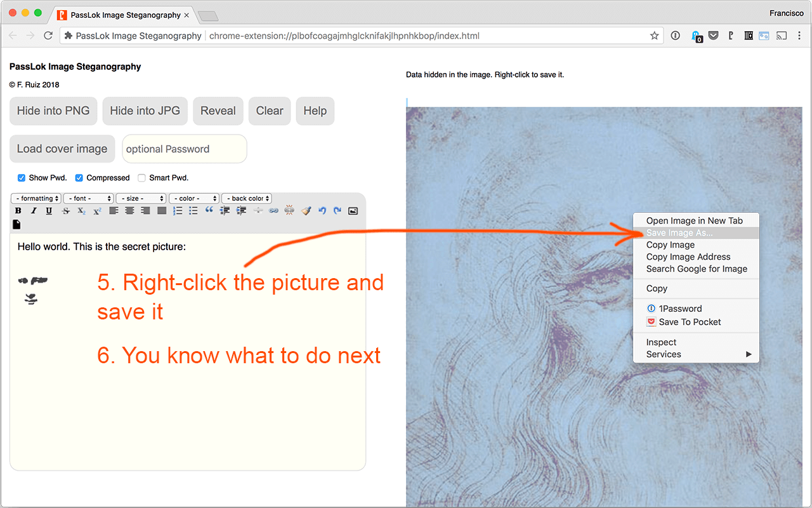Open the size dropdown
Image resolution: width=812 pixels, height=508 pixels.
tap(141, 198)
